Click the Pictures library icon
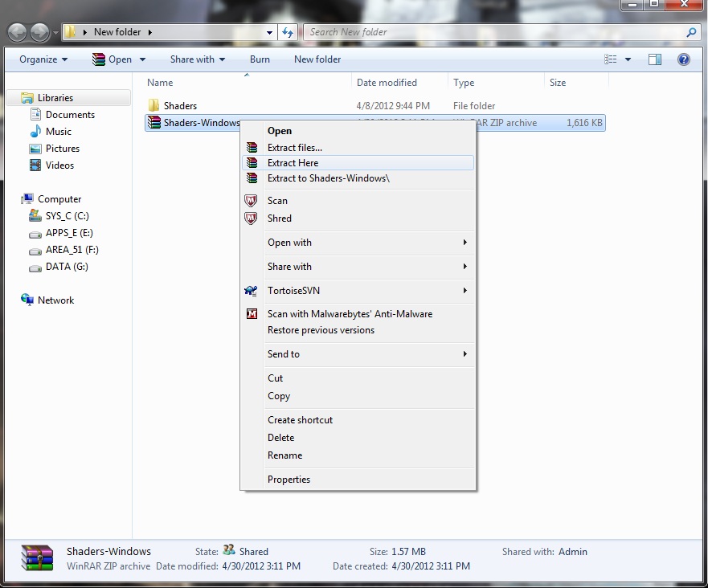Viewport: 708px width, 588px height. 35,149
